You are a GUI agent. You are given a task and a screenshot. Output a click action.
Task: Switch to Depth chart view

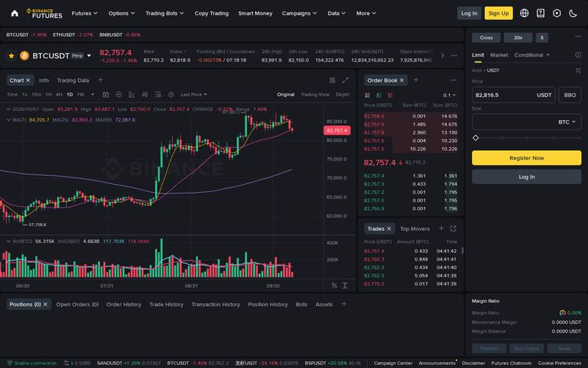point(343,95)
